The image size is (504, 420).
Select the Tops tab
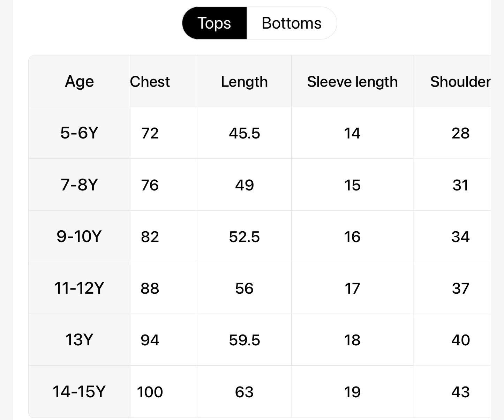point(214,23)
